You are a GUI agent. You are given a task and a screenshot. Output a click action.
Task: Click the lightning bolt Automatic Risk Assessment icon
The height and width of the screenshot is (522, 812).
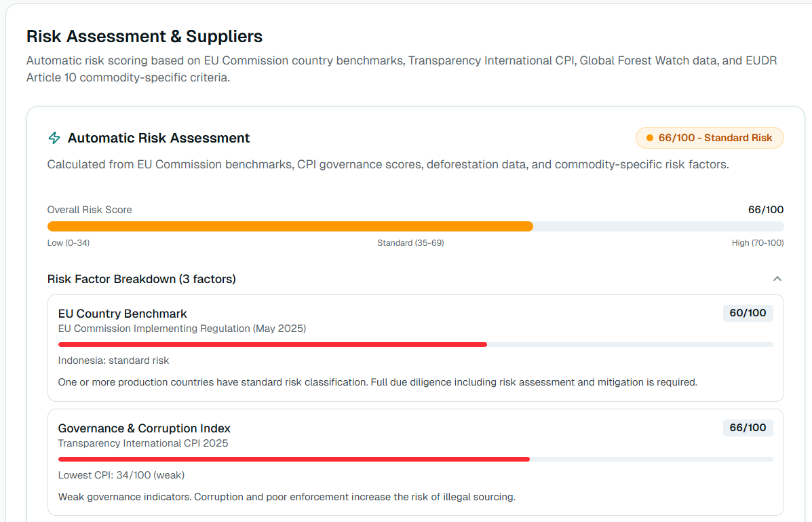(x=54, y=138)
